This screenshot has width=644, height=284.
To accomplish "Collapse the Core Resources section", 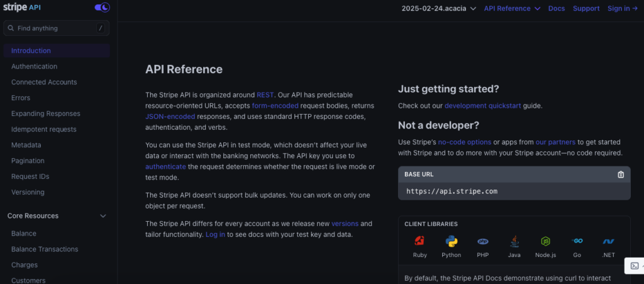I will tap(103, 216).
